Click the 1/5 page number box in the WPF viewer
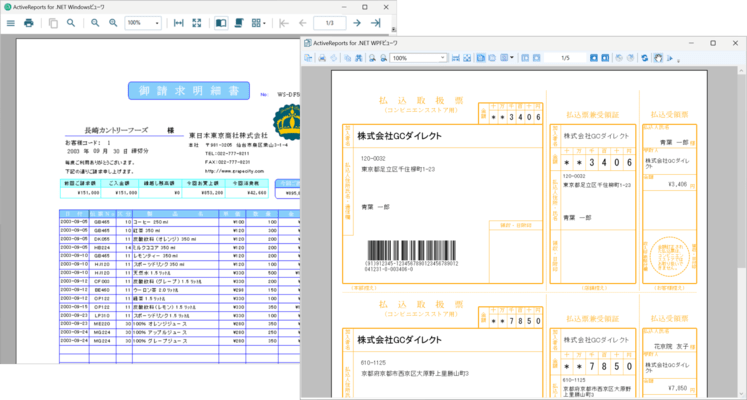Image resolution: width=747 pixels, height=400 pixels. click(564, 59)
